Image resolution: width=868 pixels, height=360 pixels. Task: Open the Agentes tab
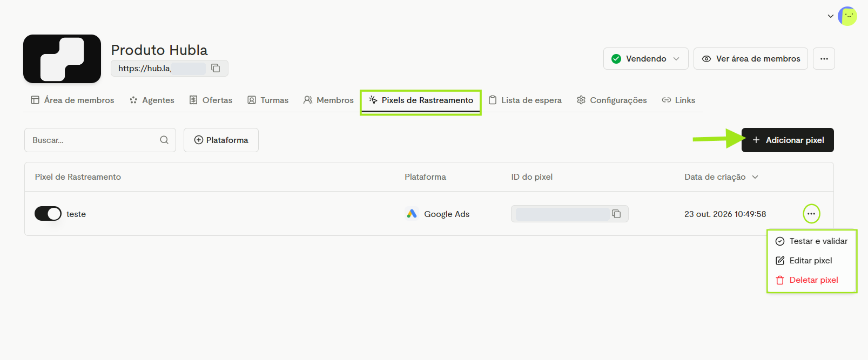[x=152, y=100]
